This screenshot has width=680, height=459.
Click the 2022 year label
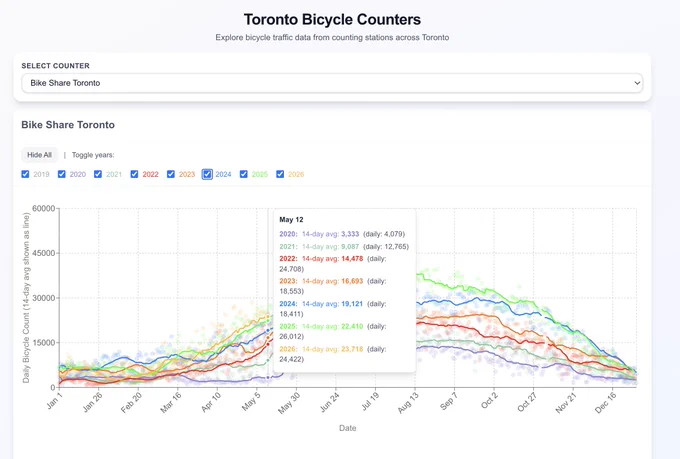pyautogui.click(x=150, y=174)
